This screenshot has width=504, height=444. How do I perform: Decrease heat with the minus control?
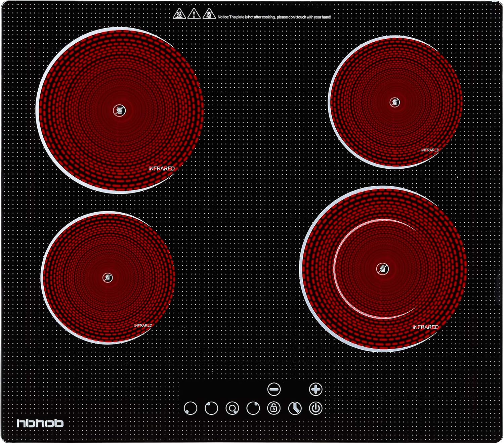click(274, 389)
